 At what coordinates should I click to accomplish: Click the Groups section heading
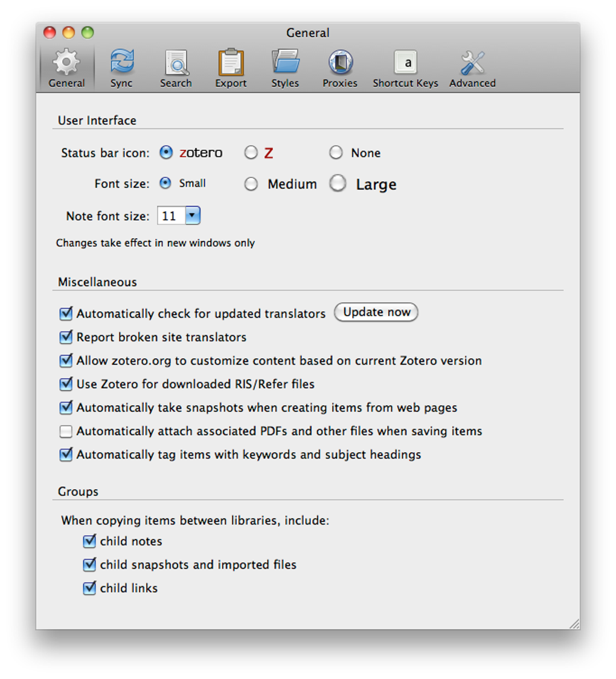(x=78, y=491)
